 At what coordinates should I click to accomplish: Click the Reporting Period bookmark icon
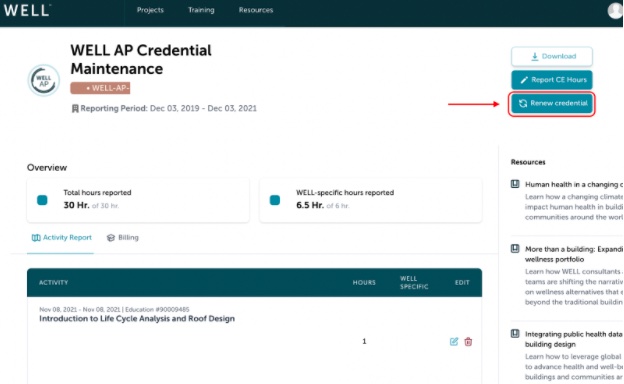point(75,109)
